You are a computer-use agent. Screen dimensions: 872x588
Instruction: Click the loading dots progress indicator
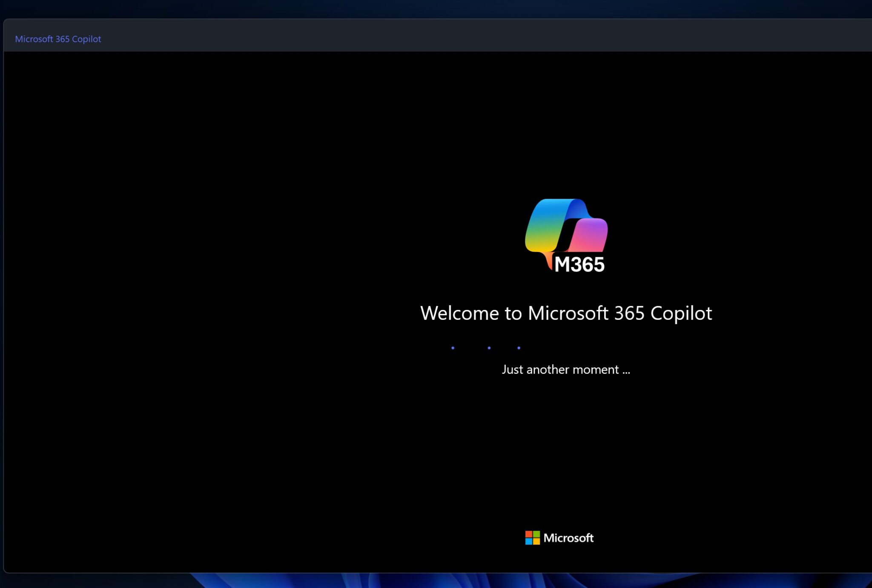pyautogui.click(x=485, y=348)
